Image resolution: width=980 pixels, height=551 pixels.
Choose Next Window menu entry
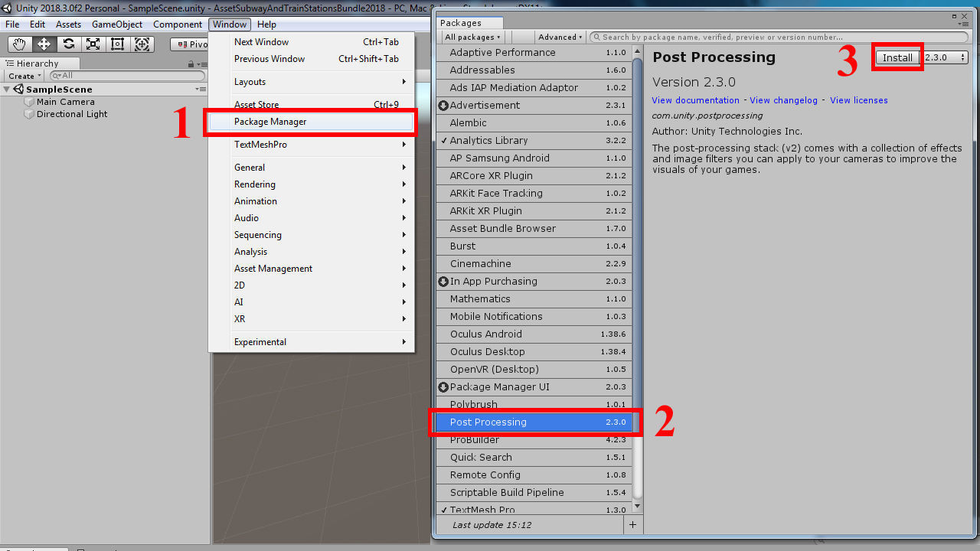[x=311, y=42]
